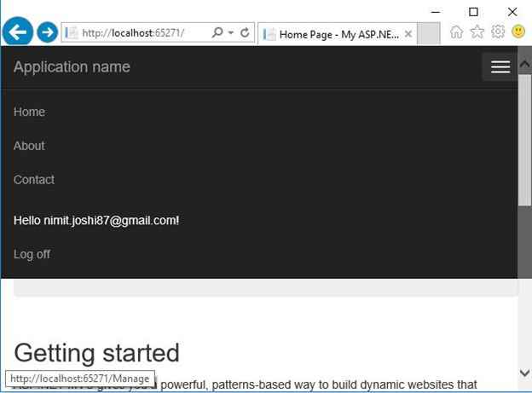Select the Home Page - My ASP.NE... tab
The width and height of the screenshot is (532, 393).
coord(338,34)
